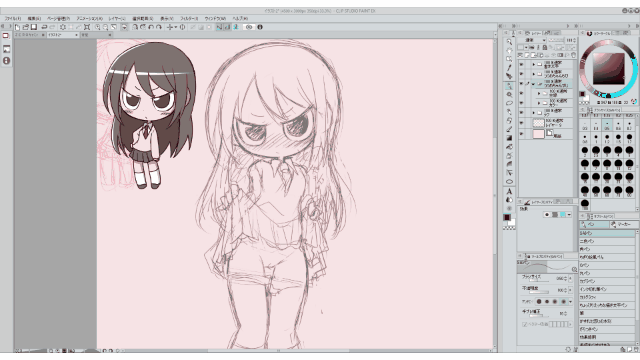640x360 pixels.
Task: Select the second anti-aliasing level option
Action: point(547,302)
